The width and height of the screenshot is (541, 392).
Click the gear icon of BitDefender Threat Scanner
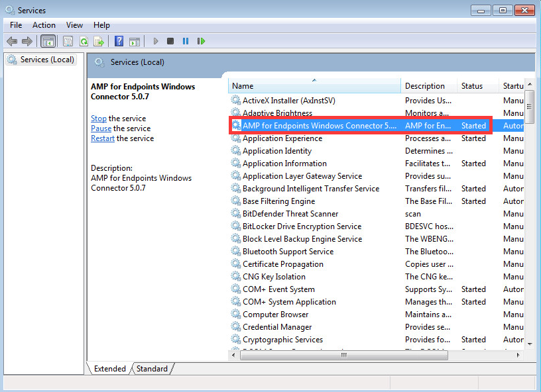(236, 214)
